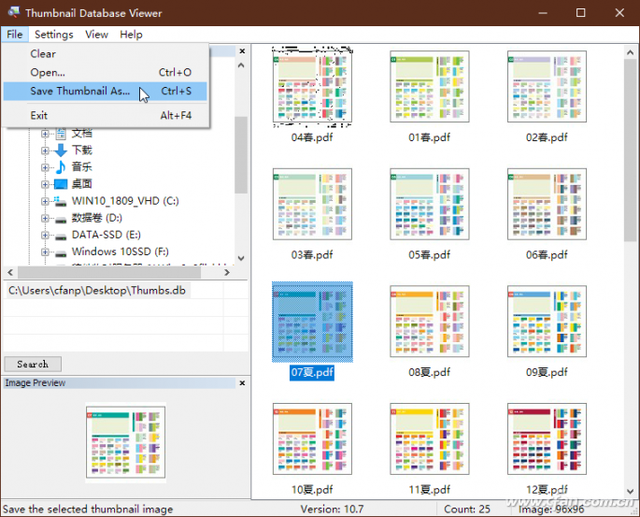Click the D: drive icon
The width and height of the screenshot is (640, 517).
point(61,219)
